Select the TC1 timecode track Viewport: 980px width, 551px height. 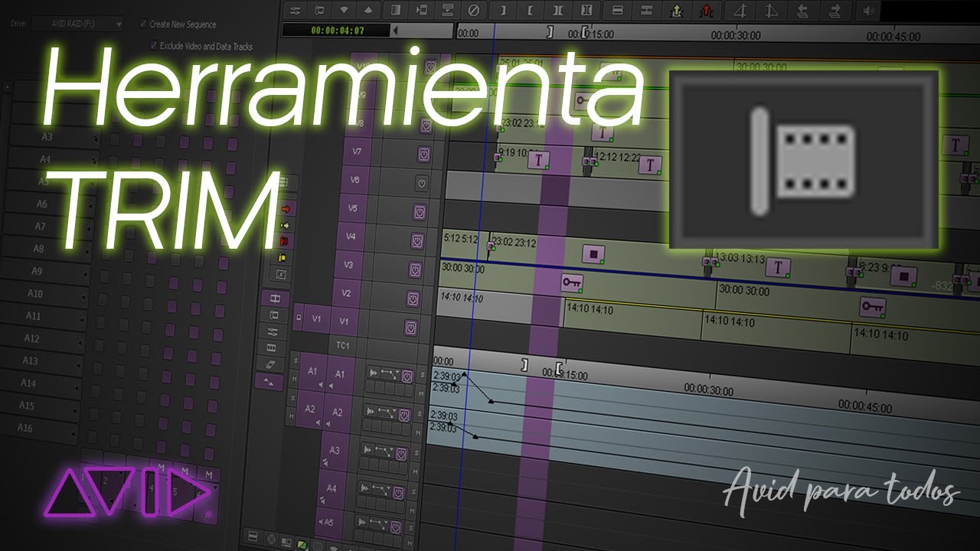tap(342, 345)
